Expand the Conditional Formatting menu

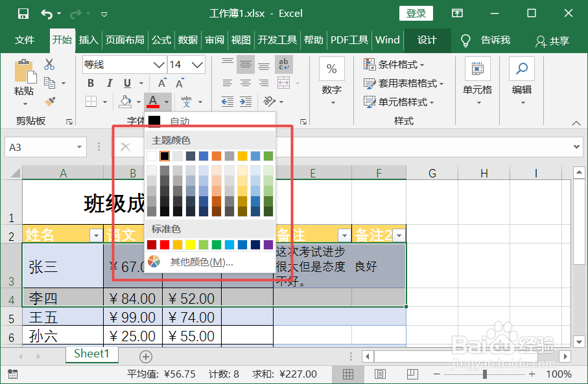(394, 65)
